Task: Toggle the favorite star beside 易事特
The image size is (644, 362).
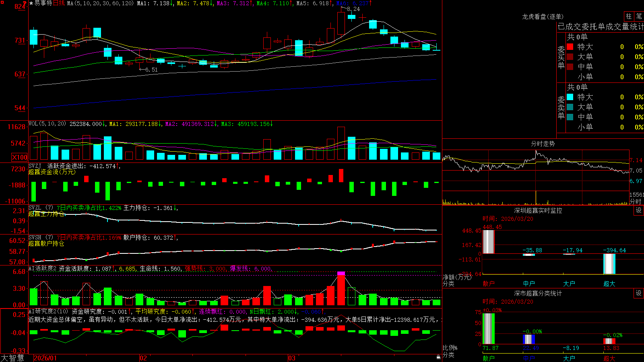Action: [31, 3]
